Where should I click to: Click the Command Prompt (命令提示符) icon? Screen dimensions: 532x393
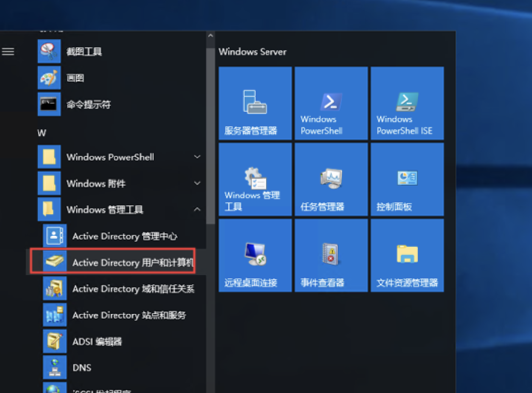tap(49, 104)
